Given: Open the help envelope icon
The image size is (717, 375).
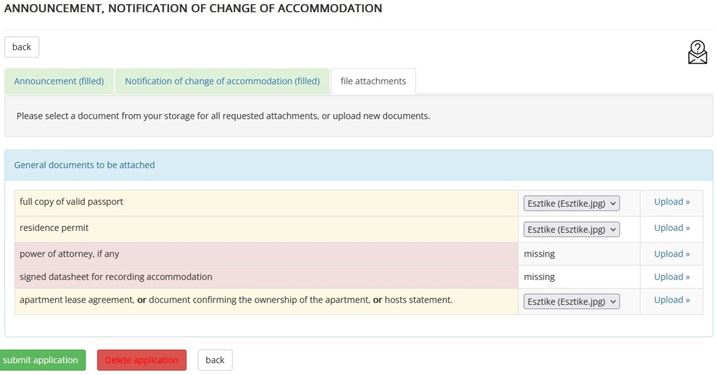Looking at the screenshot, I should pos(697,52).
